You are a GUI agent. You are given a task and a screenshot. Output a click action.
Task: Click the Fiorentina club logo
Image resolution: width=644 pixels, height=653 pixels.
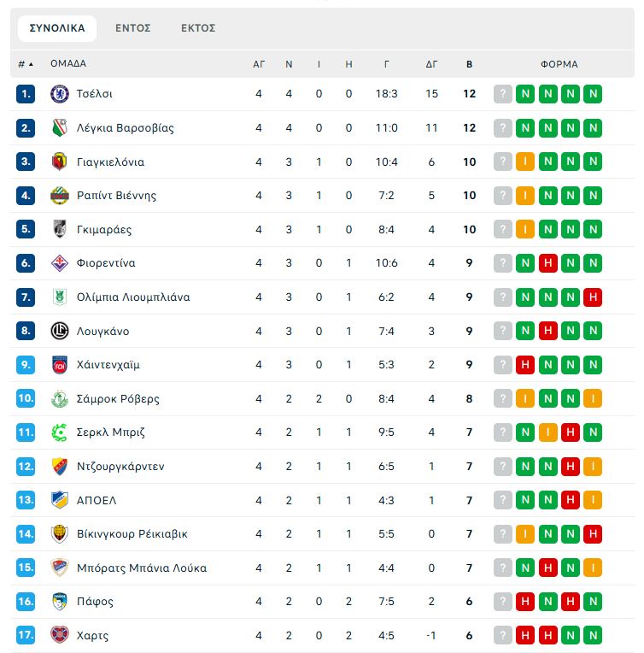59,263
